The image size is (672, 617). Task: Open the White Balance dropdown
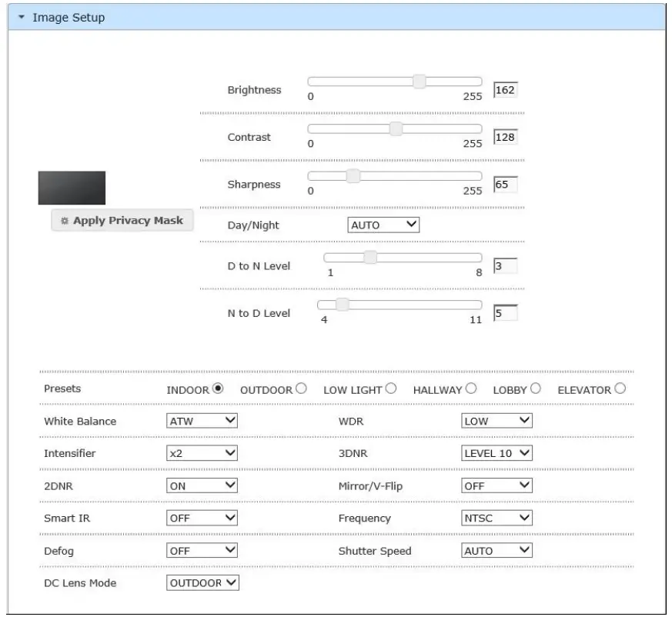point(202,421)
